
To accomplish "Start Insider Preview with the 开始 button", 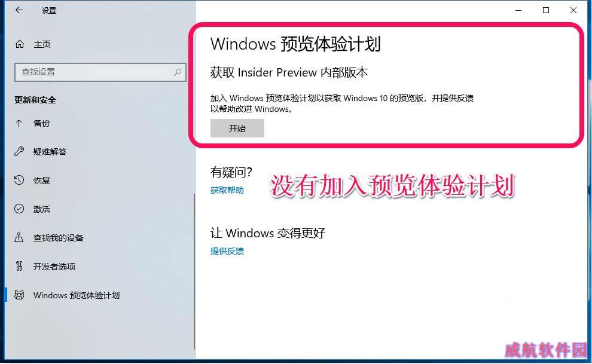I will 237,129.
